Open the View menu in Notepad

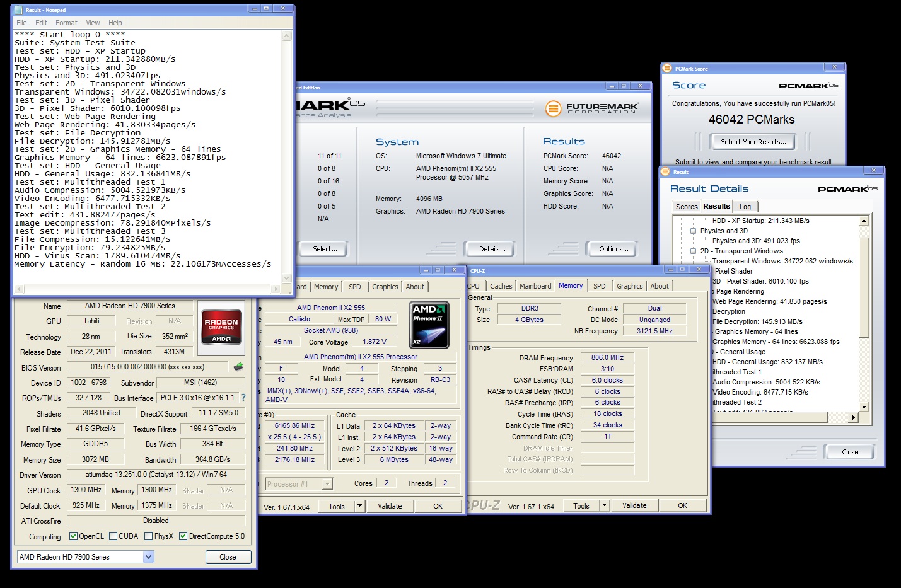click(x=93, y=23)
